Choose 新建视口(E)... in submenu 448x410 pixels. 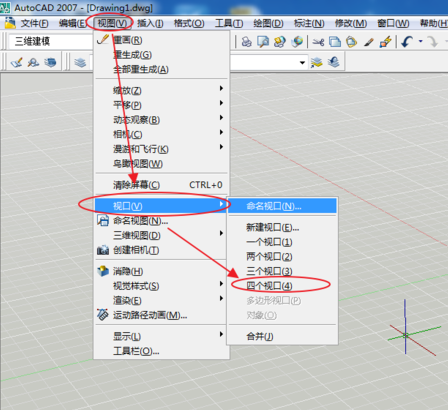(x=283, y=227)
